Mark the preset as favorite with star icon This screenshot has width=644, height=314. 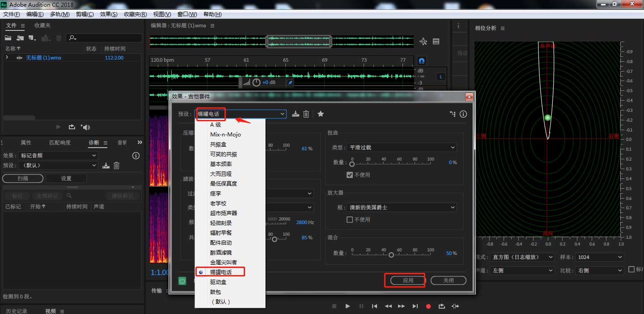[321, 114]
